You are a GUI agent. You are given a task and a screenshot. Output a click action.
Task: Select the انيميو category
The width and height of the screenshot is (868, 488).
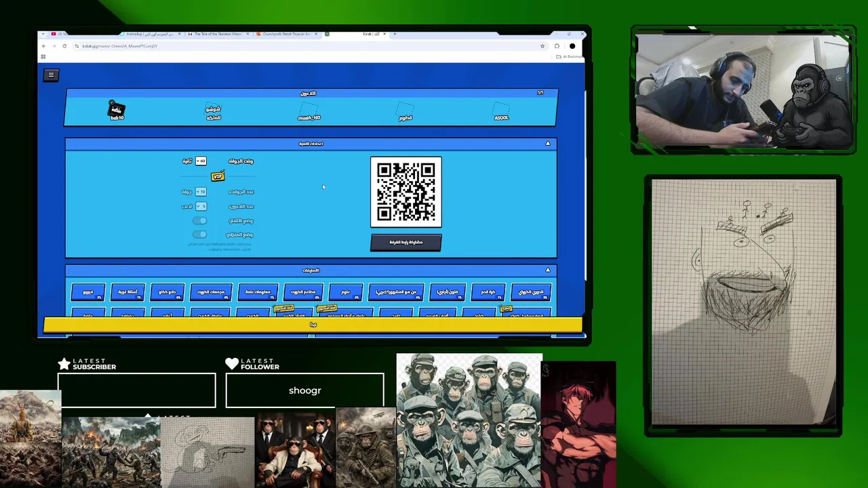(x=88, y=292)
